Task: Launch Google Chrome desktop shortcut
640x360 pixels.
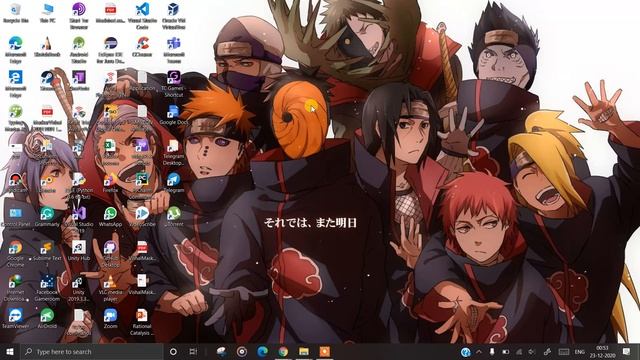Action: 15,254
